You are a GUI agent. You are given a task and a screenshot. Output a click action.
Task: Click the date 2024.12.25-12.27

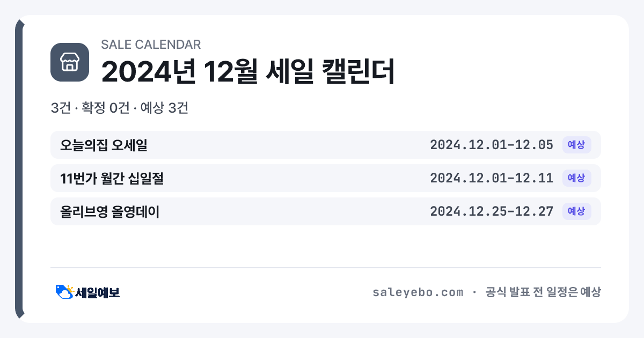click(x=492, y=211)
